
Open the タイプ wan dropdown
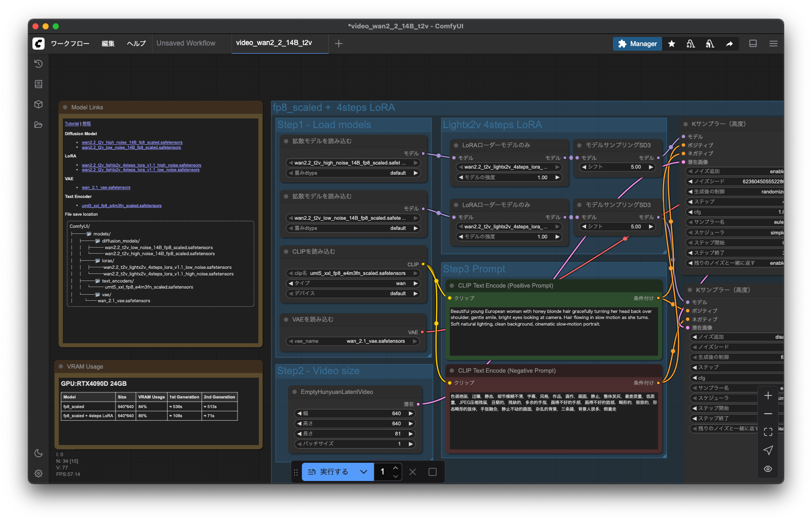pyautogui.click(x=353, y=284)
